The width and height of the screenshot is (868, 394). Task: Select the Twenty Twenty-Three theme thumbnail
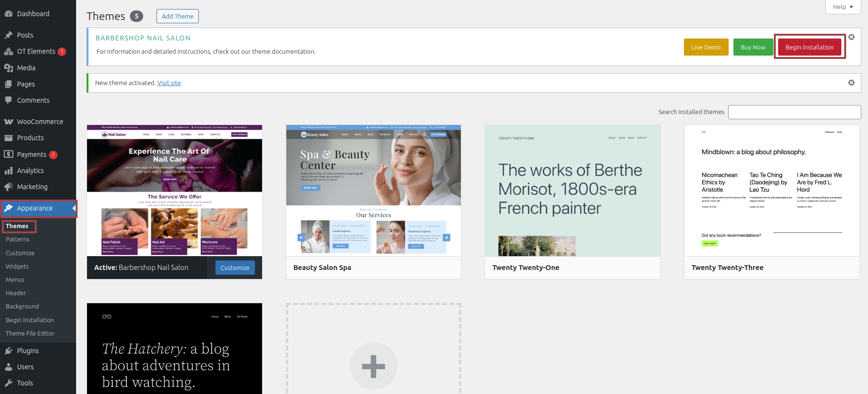point(772,191)
